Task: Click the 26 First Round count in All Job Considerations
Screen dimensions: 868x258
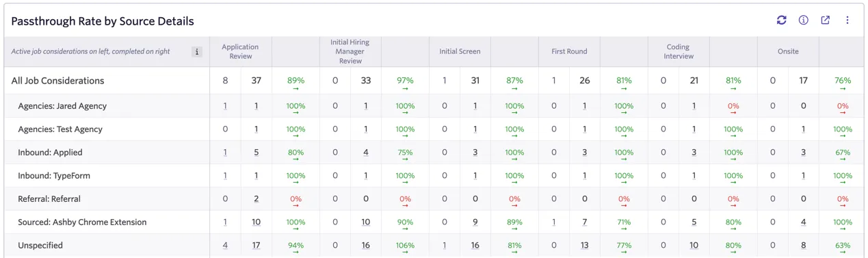Action: pos(584,81)
